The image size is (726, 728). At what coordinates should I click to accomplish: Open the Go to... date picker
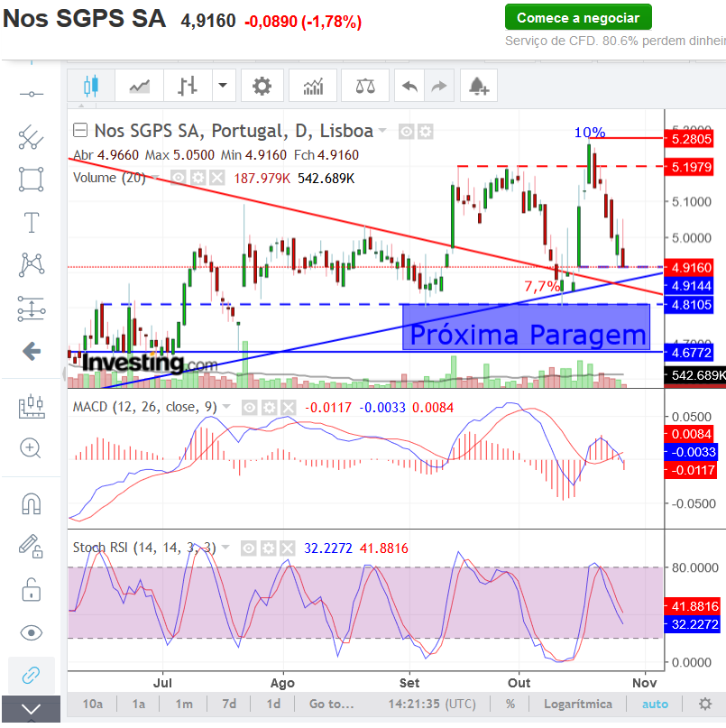pyautogui.click(x=332, y=704)
